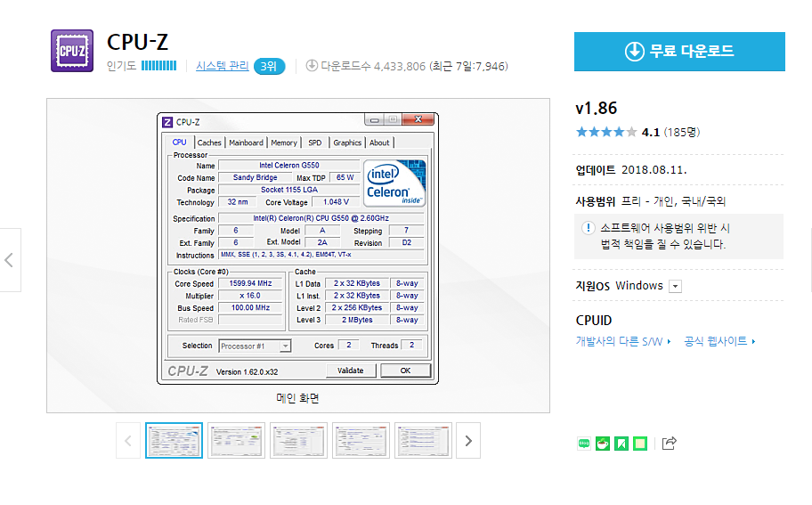Screen dimensions: 812x505
Task: Click the purple CPU-Z app icon
Action: point(72,51)
